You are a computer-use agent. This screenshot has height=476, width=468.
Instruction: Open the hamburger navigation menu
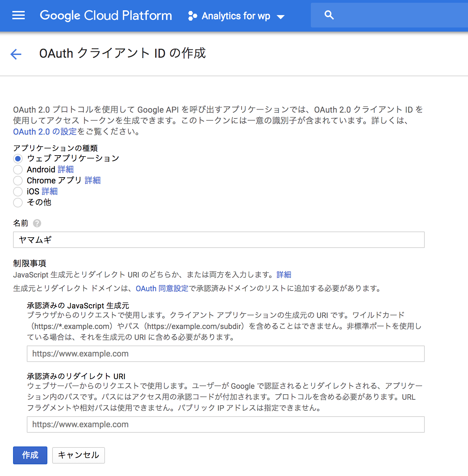pos(19,15)
